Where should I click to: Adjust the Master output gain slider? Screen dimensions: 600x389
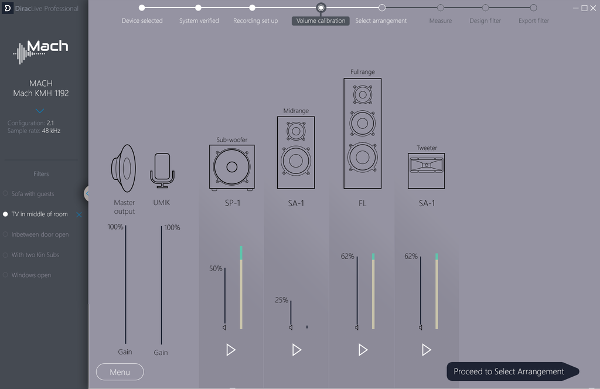pos(125,285)
